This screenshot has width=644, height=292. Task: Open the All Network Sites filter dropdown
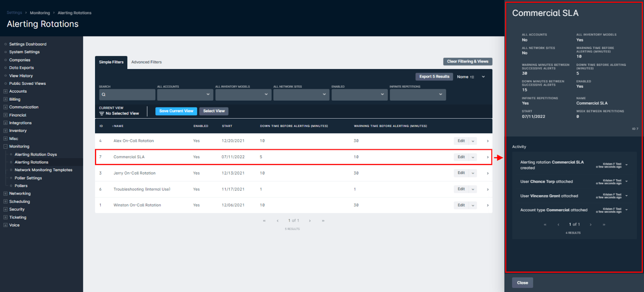[301, 95]
